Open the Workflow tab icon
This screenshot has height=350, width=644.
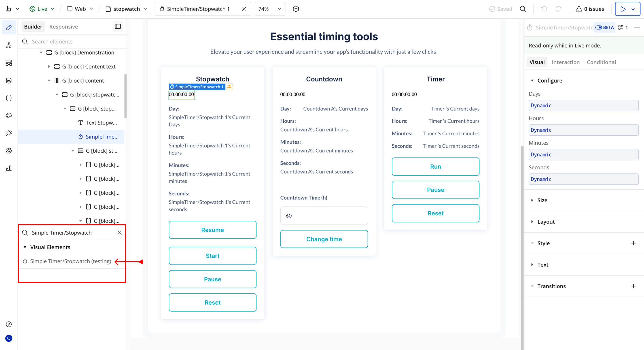[x=9, y=45]
